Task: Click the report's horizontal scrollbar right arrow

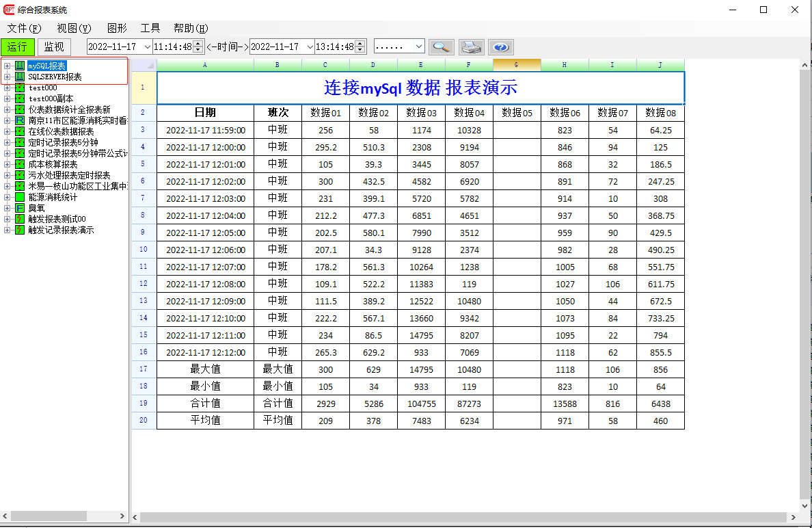Action: (x=793, y=517)
